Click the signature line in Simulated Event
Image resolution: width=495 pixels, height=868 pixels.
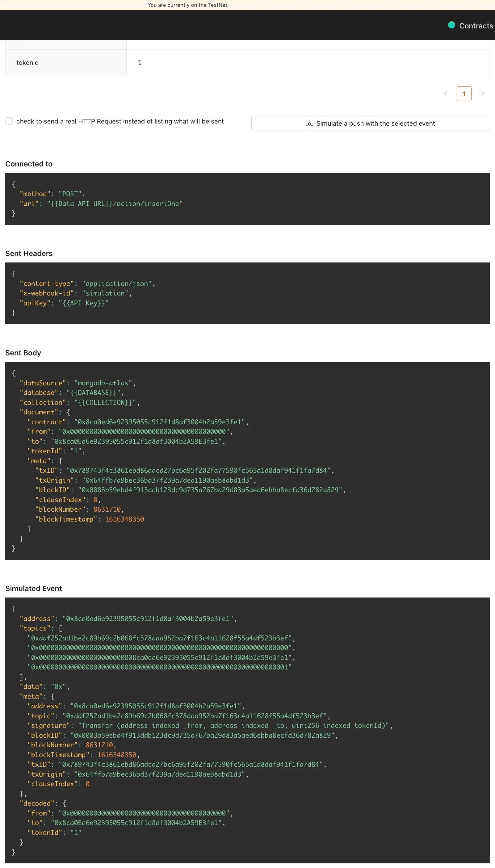pos(210,725)
